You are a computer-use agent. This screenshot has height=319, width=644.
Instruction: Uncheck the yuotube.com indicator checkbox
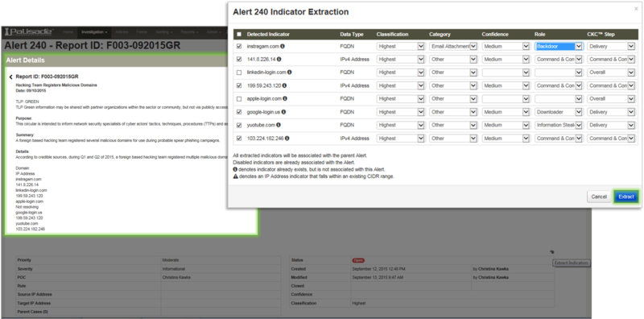(x=239, y=125)
